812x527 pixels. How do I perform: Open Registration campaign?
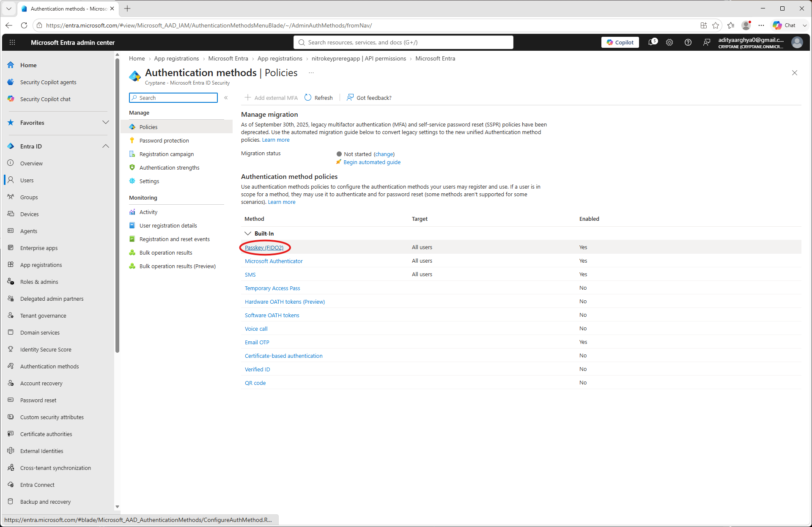point(167,154)
